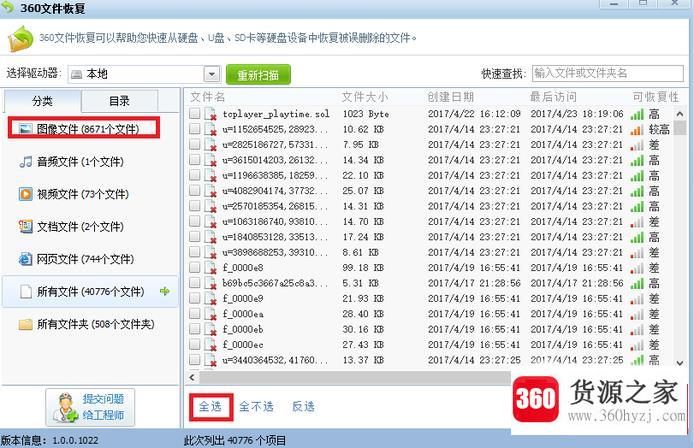
Task: Click the creation date 2017/4/17 21:28:56
Action: (x=474, y=283)
